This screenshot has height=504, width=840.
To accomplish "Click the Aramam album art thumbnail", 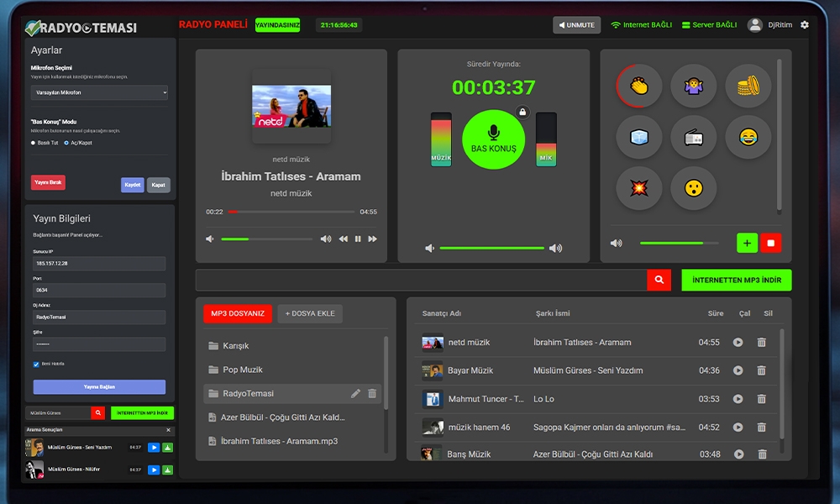I will click(291, 106).
